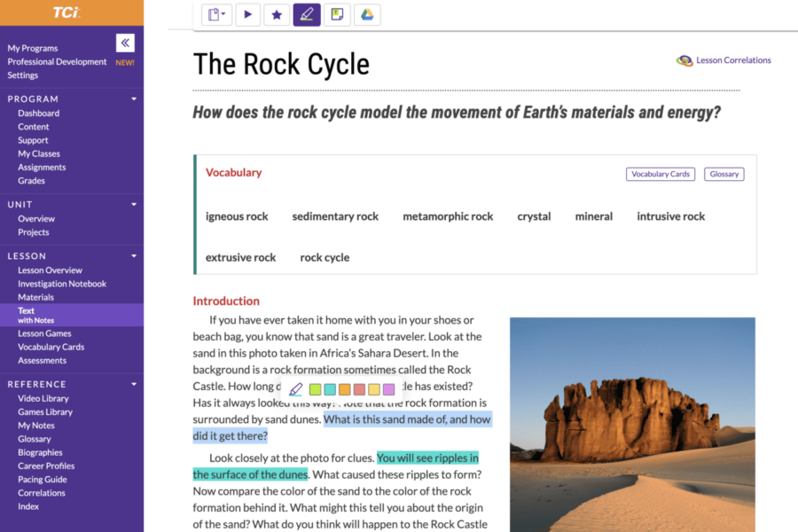Image resolution: width=798 pixels, height=532 pixels.
Task: Open Investigation Notebook in the sidebar
Action: 62,284
